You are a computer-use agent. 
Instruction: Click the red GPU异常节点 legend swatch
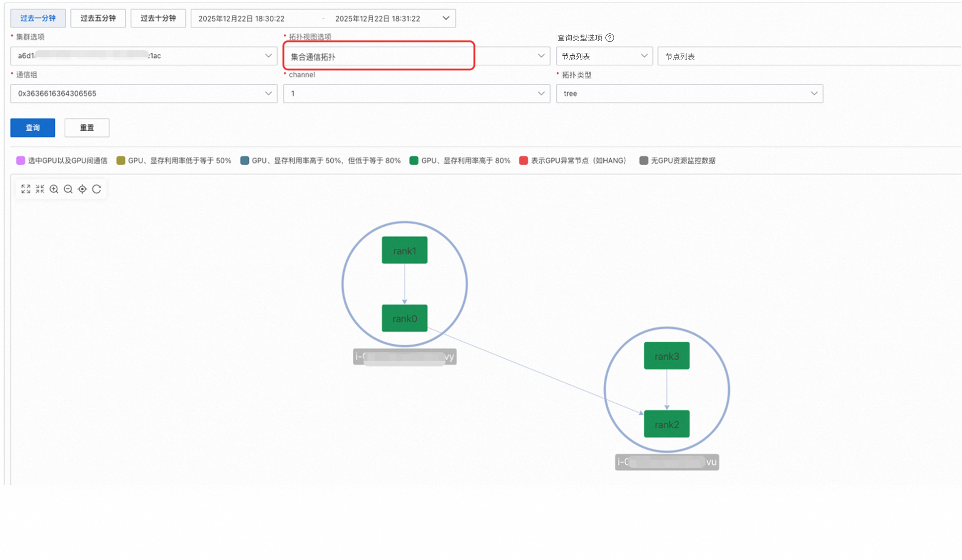click(x=523, y=161)
